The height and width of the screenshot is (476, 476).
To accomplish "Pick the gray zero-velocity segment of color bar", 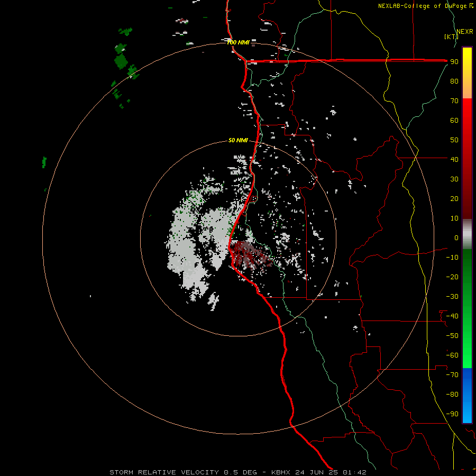I will coord(467,234).
